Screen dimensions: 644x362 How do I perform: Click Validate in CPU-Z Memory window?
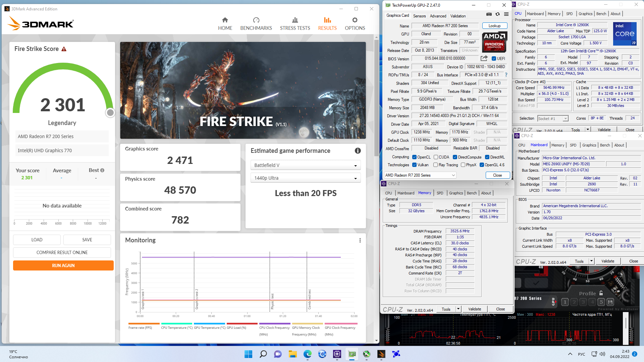(475, 309)
